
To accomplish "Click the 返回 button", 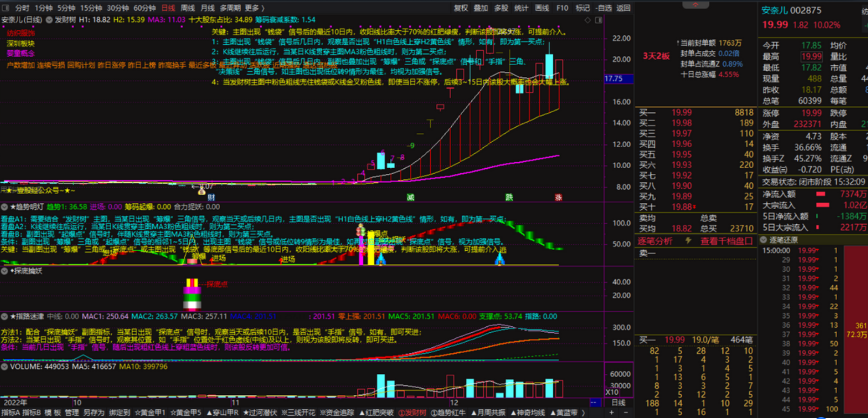I will pos(624,8).
